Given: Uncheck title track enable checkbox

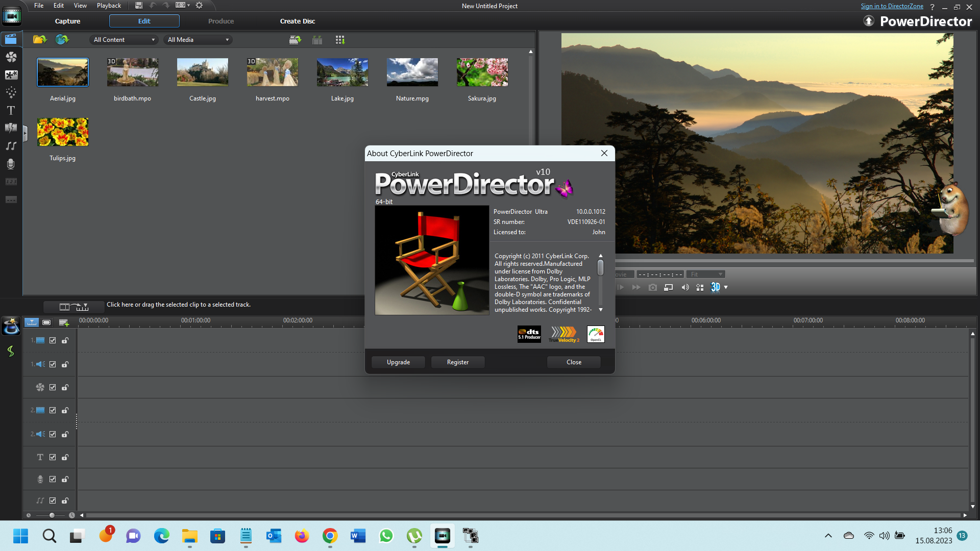Looking at the screenshot, I should (53, 457).
